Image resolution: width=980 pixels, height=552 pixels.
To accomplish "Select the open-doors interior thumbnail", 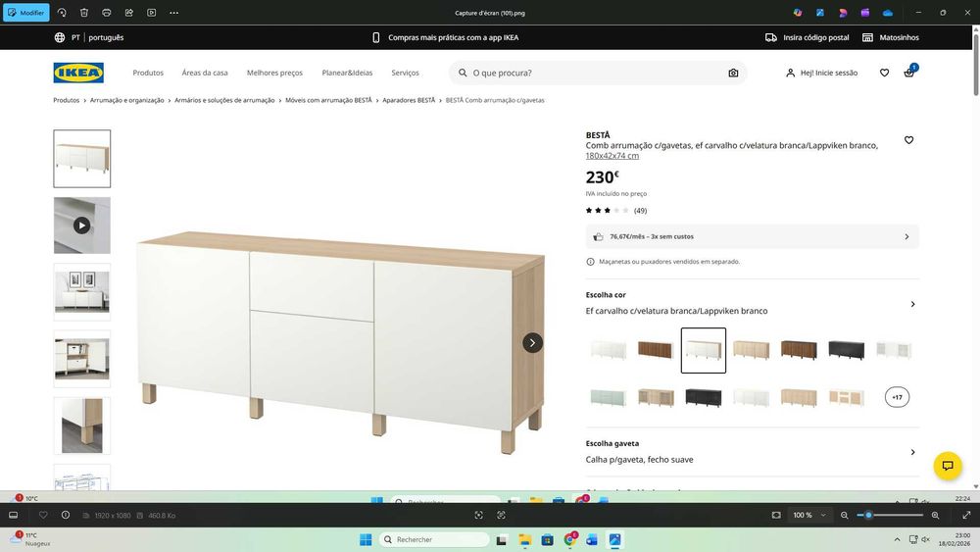I will pyautogui.click(x=82, y=359).
